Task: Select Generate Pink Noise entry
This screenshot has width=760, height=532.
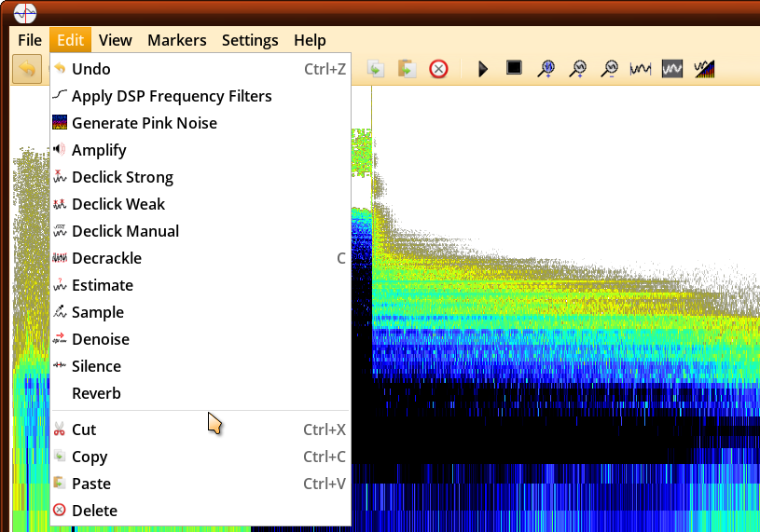Action: click(x=145, y=123)
